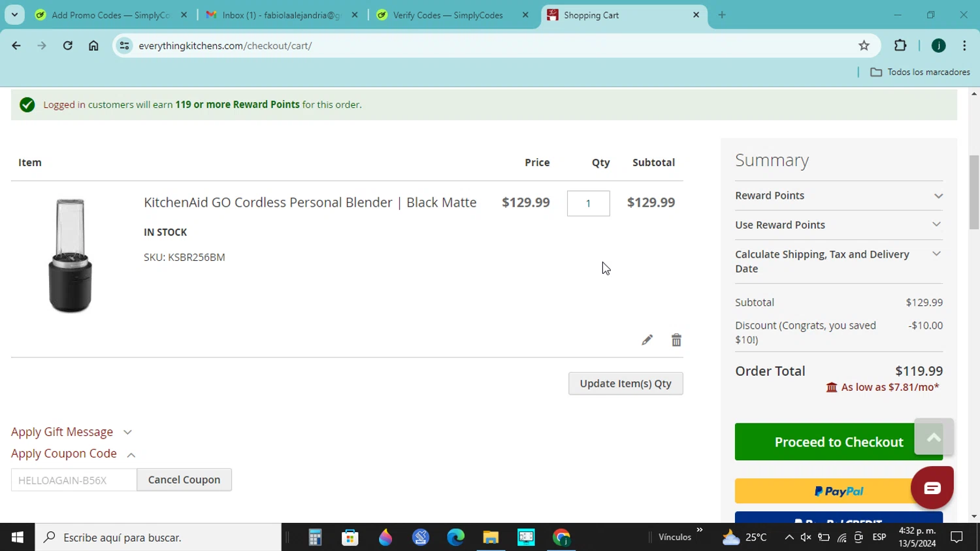Viewport: 980px width, 551px height.
Task: Reload the cart page
Action: (x=68, y=46)
